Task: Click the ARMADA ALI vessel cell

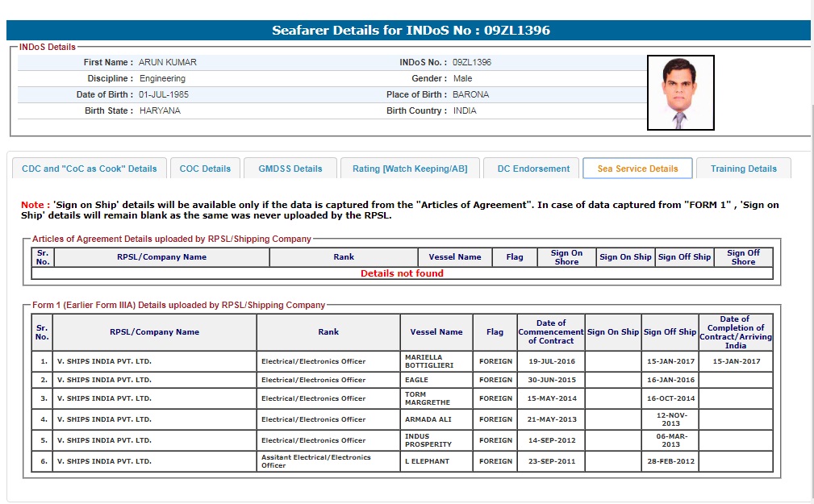Action: point(436,419)
